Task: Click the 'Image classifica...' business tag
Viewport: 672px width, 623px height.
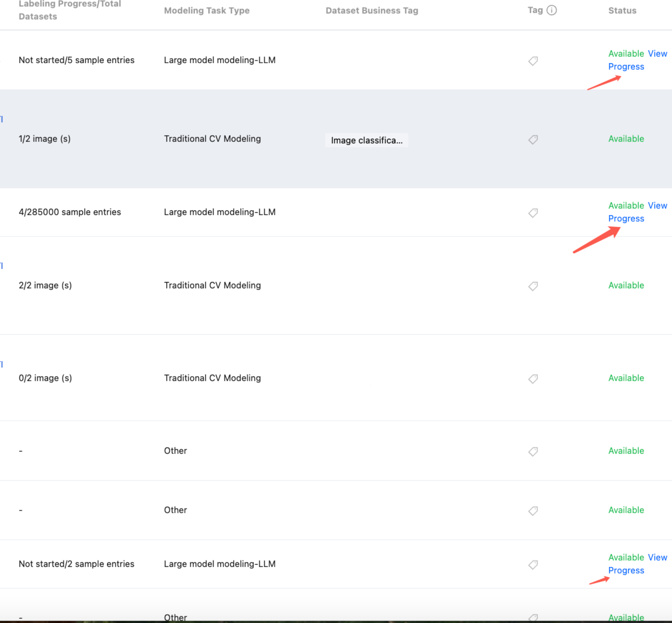Action: (367, 140)
